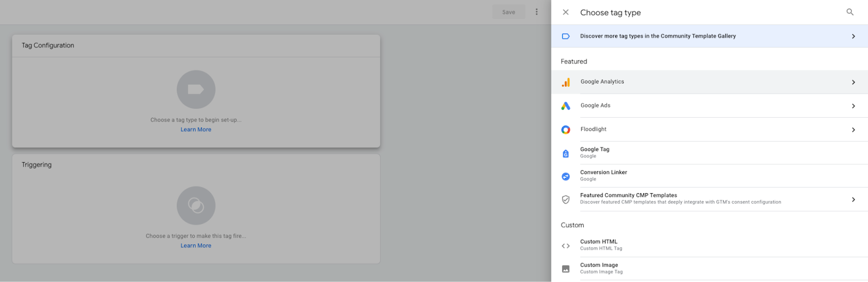Expand Featured Community CMP Templates chevron
This screenshot has width=868, height=282.
pos(853,200)
